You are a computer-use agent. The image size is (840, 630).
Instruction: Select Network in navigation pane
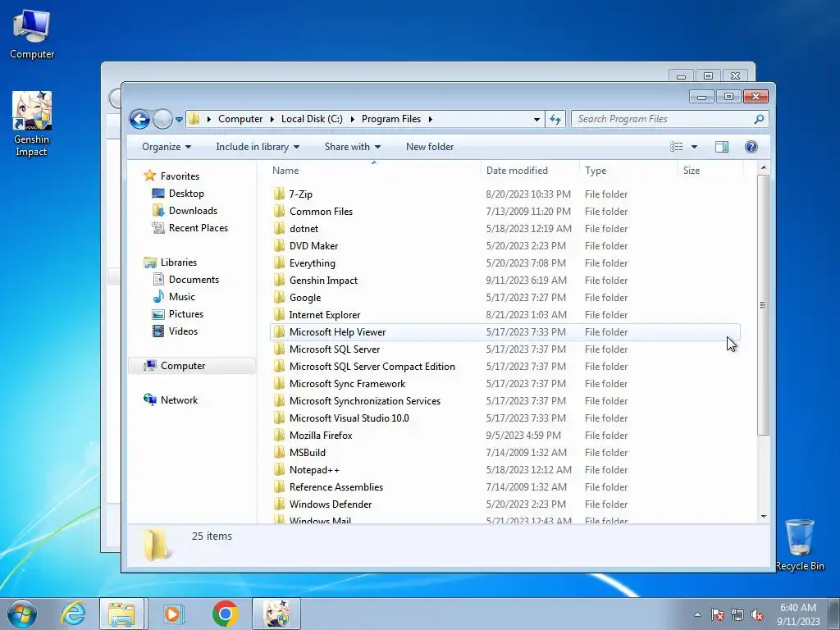pos(171,399)
